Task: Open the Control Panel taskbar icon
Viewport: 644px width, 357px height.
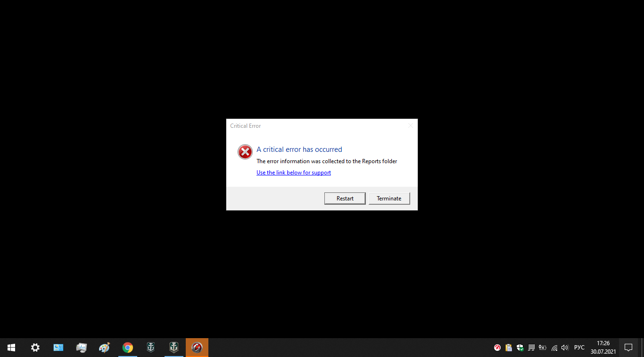Action: click(x=58, y=348)
